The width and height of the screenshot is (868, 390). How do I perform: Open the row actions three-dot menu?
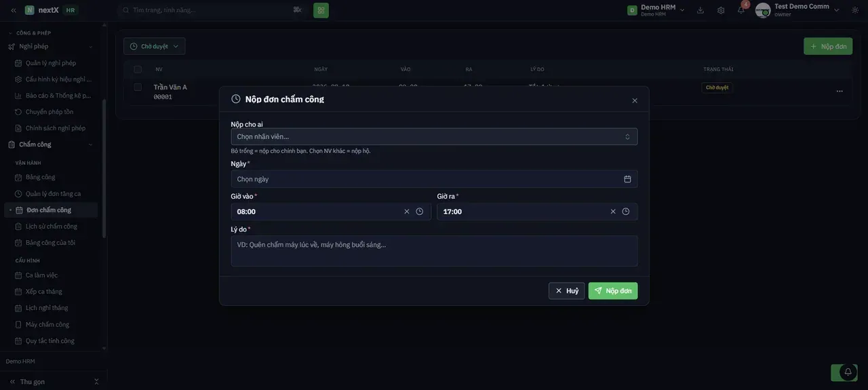pyautogui.click(x=840, y=91)
